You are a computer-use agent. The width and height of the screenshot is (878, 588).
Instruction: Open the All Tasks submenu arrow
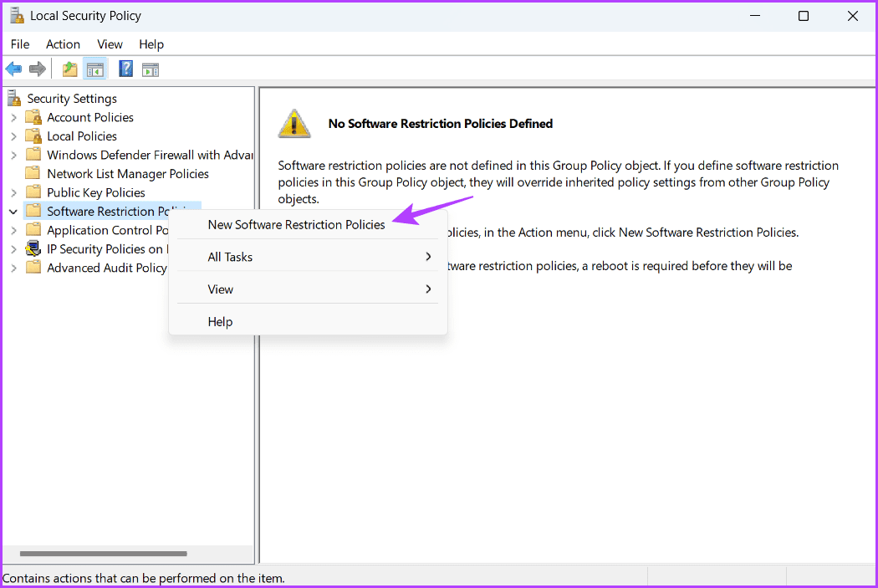click(x=428, y=257)
